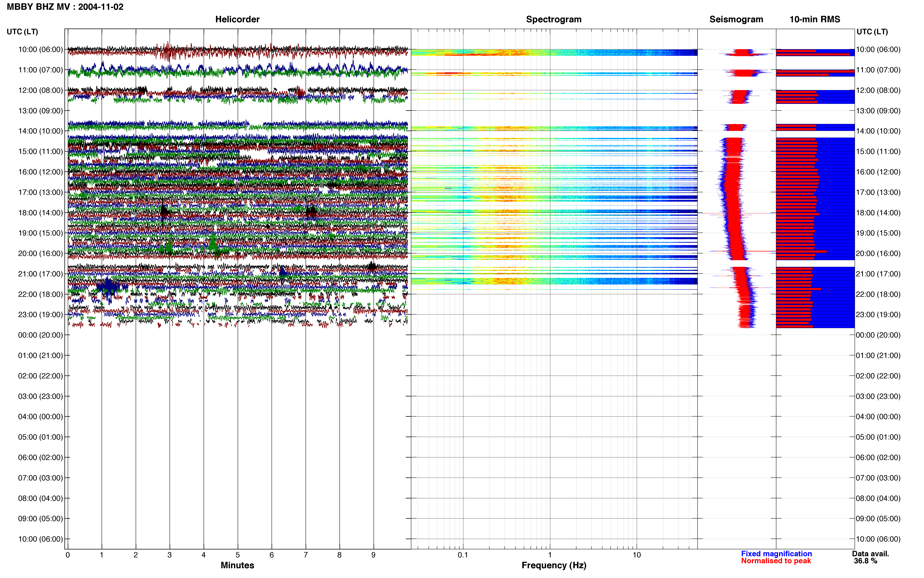Click the 9 tick on the Minutes axis
Viewport: 924px width, 578px height.
point(373,555)
